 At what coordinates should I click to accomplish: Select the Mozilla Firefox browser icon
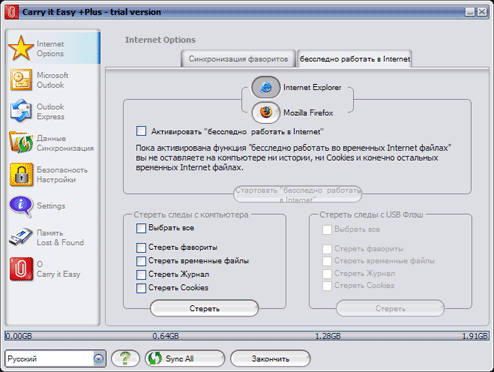click(x=266, y=113)
